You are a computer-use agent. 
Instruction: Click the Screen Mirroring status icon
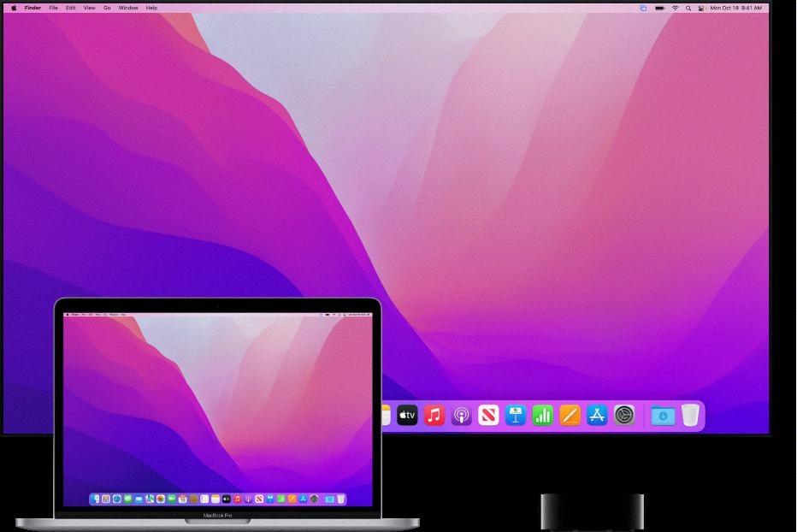tap(643, 9)
